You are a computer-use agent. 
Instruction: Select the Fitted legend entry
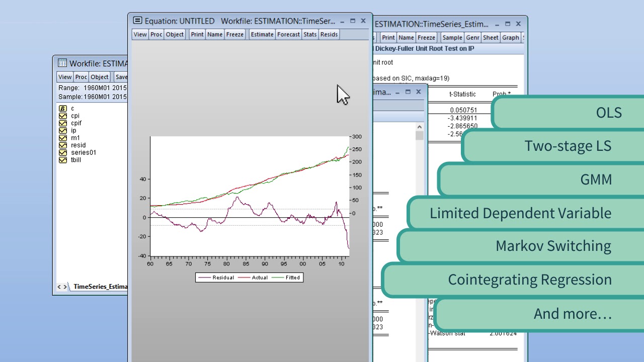click(286, 278)
